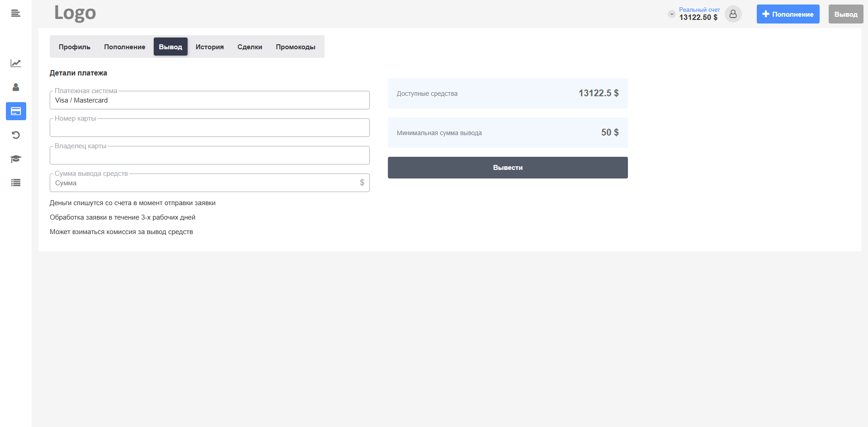Focus the Номер карты input field
Image resolution: width=868 pixels, height=427 pixels.
(209, 128)
